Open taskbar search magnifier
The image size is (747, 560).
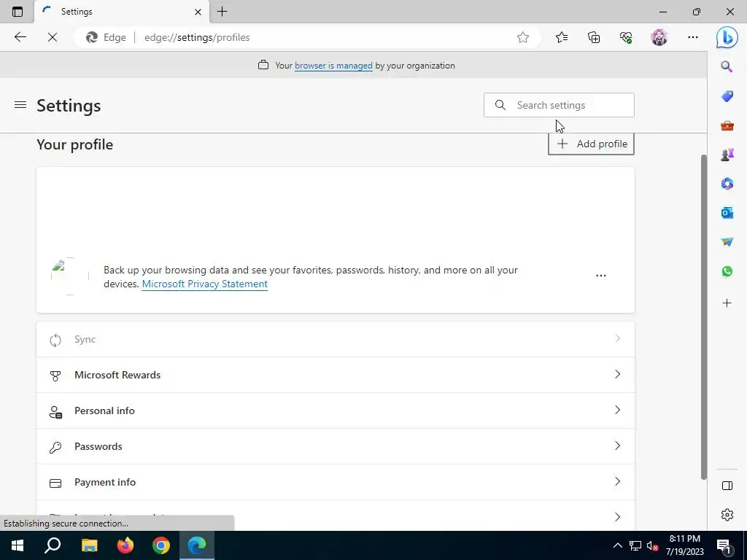pyautogui.click(x=53, y=545)
